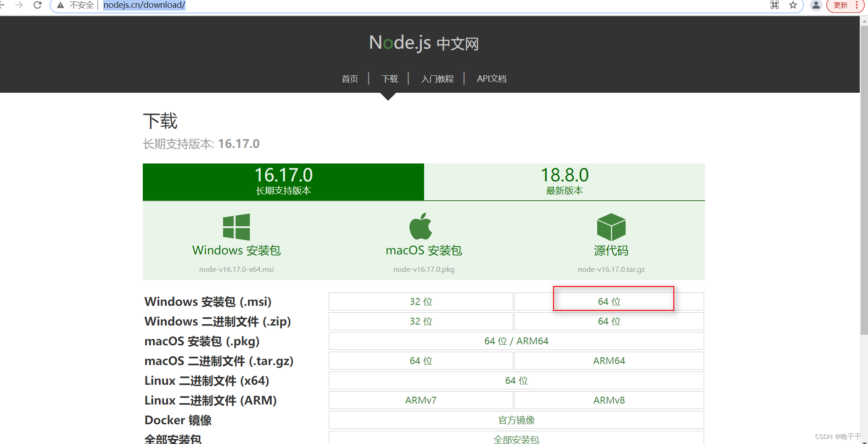Click the scrollbar up arrow
Viewport: 868px width, 444px height.
(864, 21)
